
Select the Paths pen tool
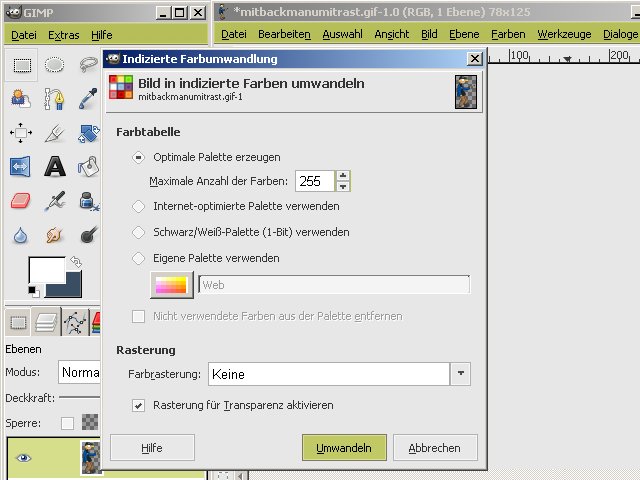tap(55, 99)
